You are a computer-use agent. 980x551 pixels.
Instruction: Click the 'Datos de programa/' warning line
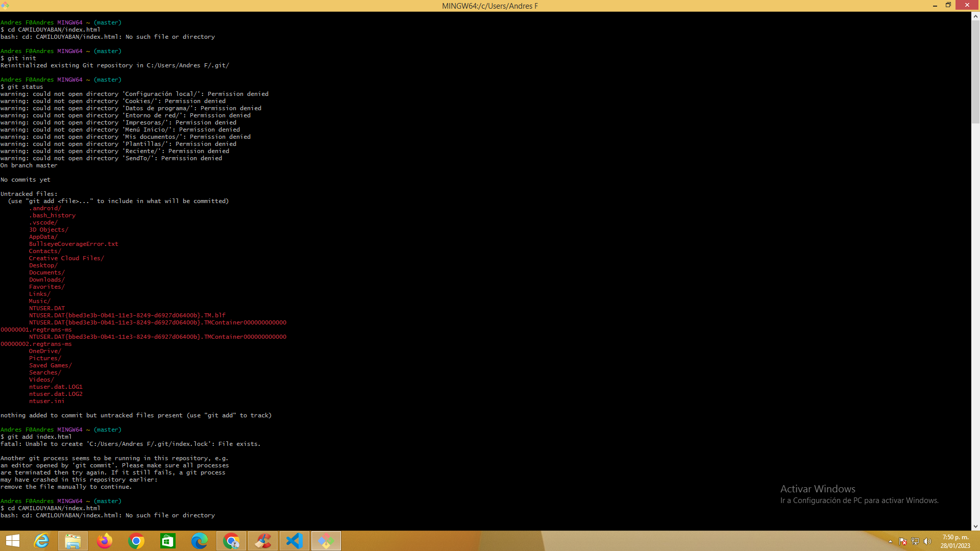131,108
